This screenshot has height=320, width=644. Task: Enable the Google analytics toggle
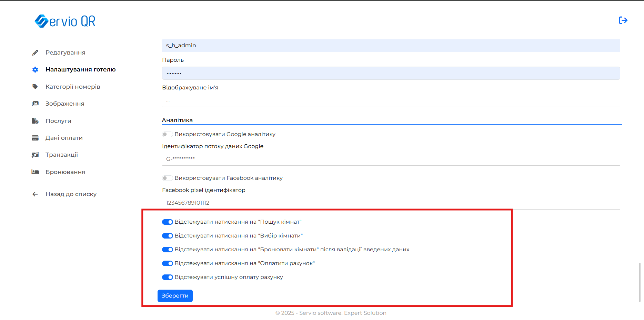[168, 134]
